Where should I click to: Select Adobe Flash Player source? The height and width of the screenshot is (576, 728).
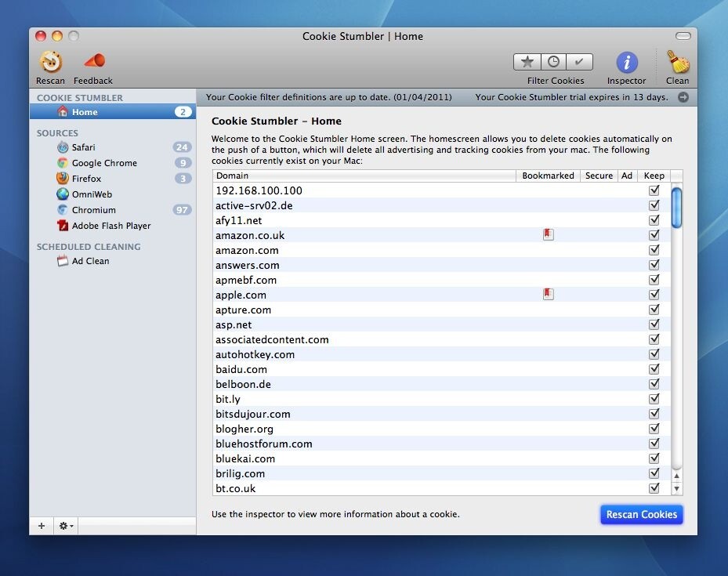click(x=113, y=226)
